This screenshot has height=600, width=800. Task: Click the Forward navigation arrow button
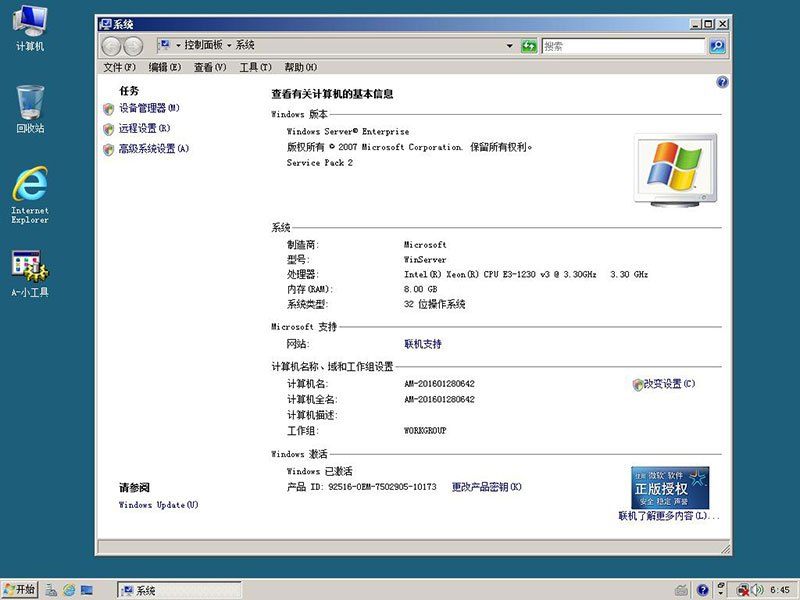[x=133, y=46]
